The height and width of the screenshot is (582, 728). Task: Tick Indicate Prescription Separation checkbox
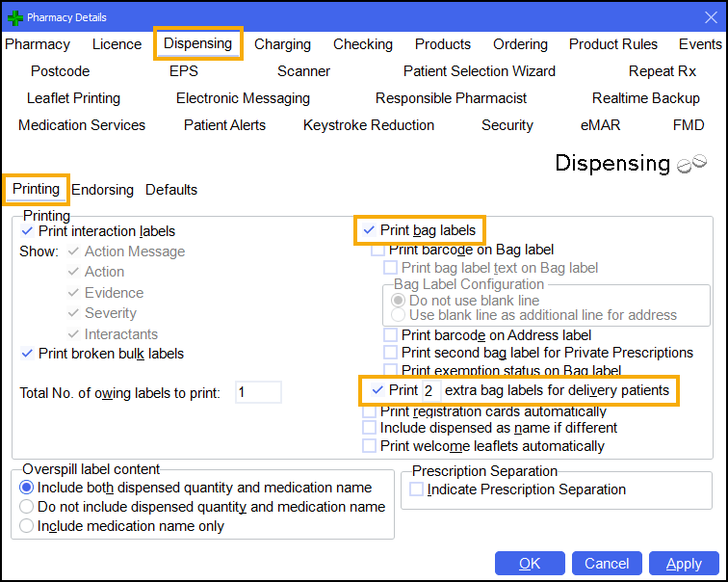417,489
